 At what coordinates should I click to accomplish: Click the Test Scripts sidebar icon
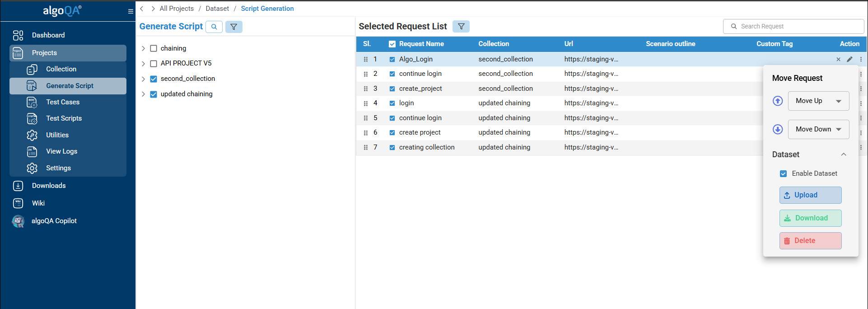(32, 118)
